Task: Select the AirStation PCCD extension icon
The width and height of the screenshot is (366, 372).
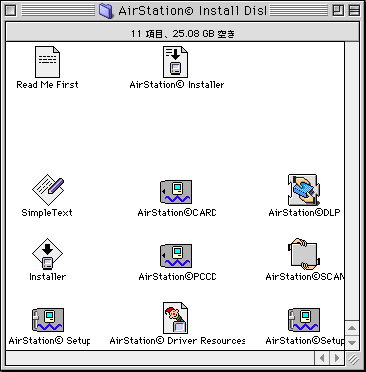Action: pos(176,256)
